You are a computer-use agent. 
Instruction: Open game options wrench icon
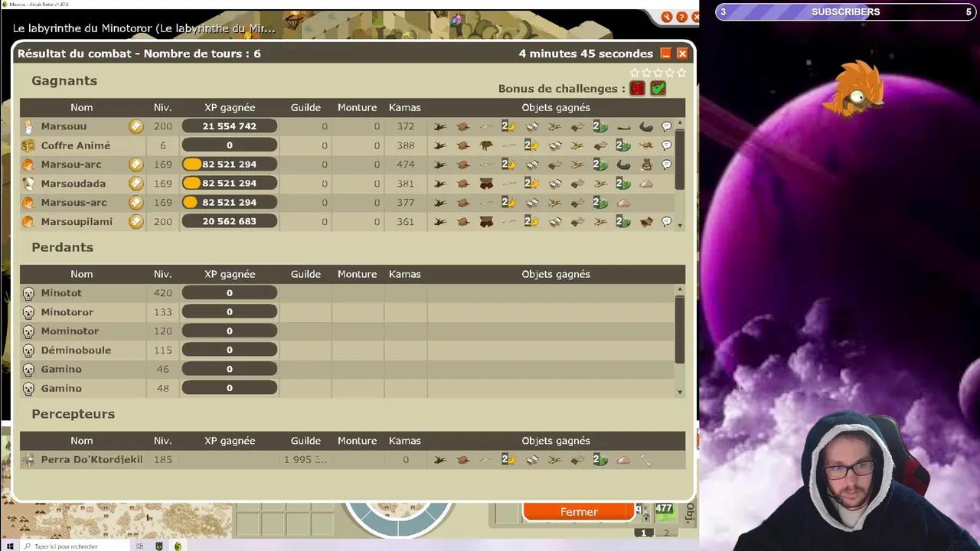click(x=667, y=17)
